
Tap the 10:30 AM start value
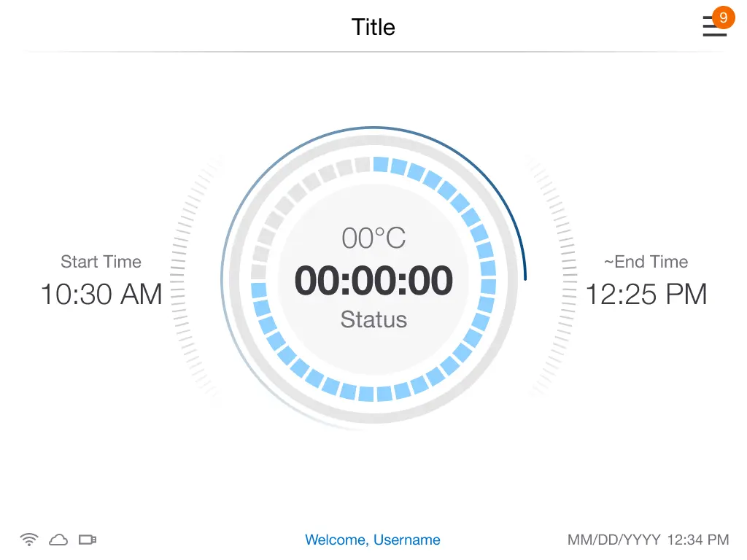(101, 295)
